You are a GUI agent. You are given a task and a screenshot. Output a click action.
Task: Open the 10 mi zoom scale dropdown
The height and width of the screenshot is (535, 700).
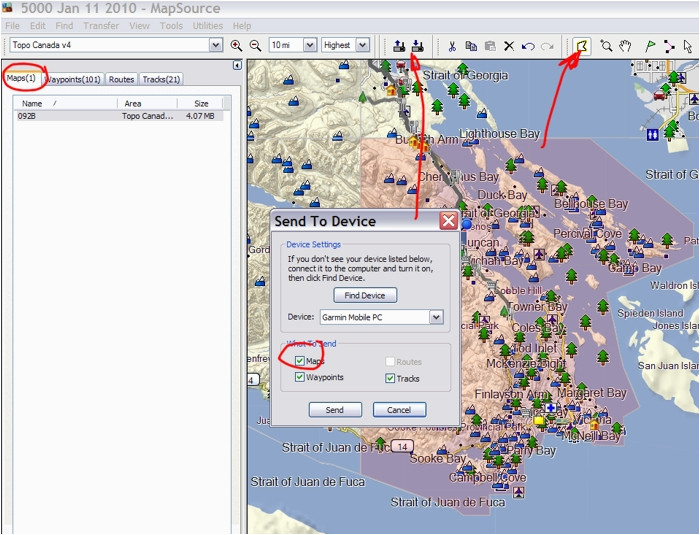309,45
